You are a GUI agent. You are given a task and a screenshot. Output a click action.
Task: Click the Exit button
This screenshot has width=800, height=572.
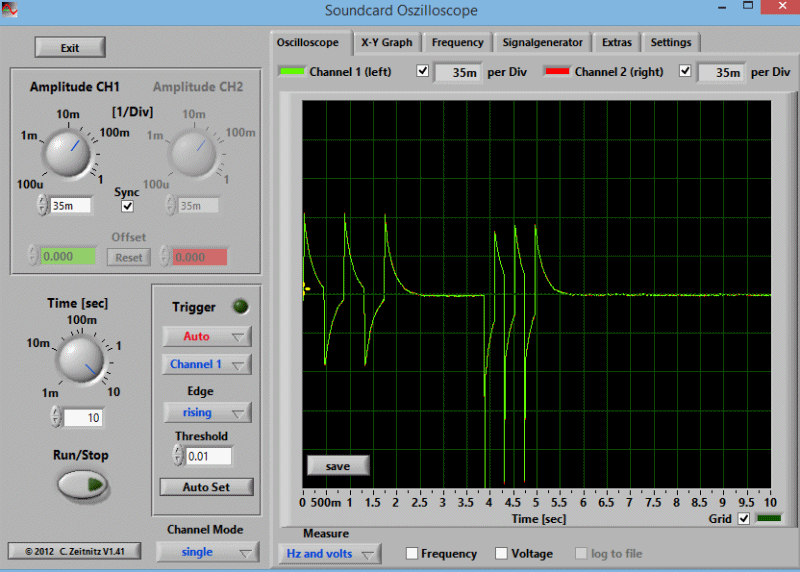coord(70,47)
